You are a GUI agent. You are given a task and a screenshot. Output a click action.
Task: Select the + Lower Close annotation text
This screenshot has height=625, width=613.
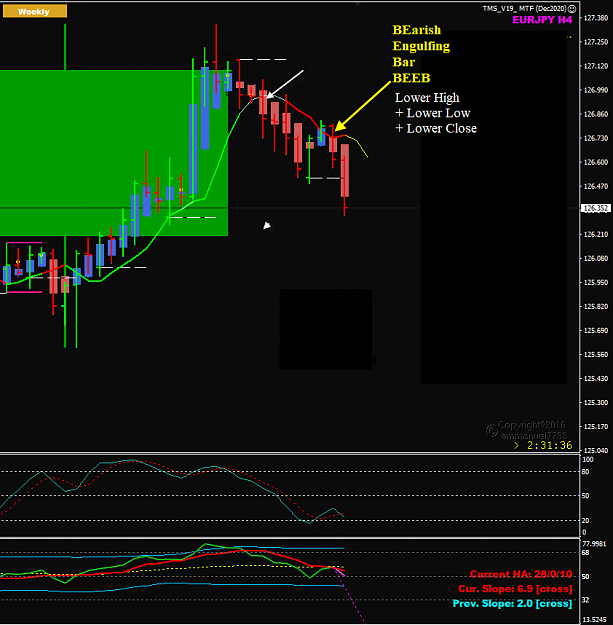(436, 129)
